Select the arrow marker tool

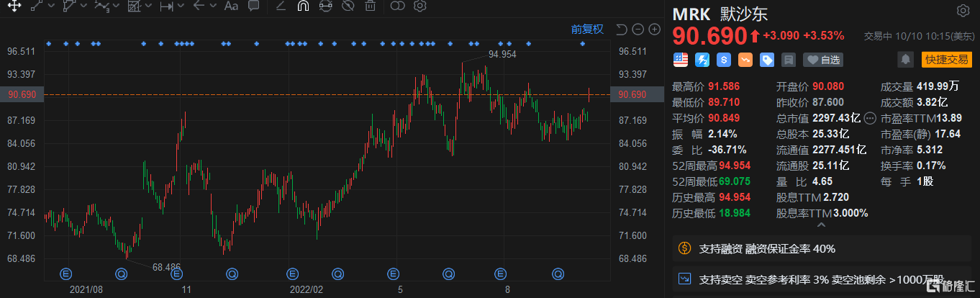click(x=199, y=6)
